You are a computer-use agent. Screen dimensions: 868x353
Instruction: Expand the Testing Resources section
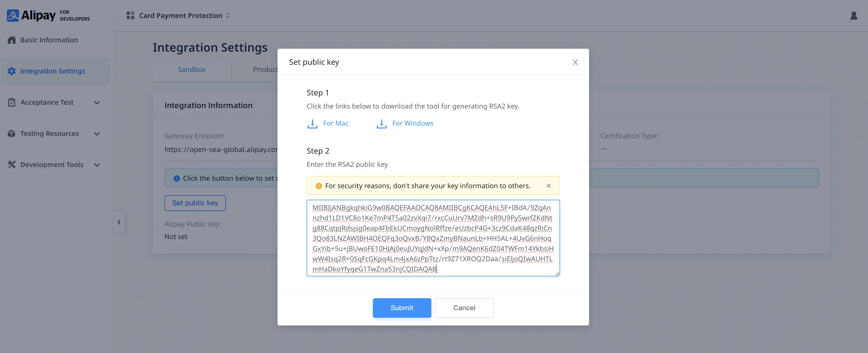tap(97, 134)
